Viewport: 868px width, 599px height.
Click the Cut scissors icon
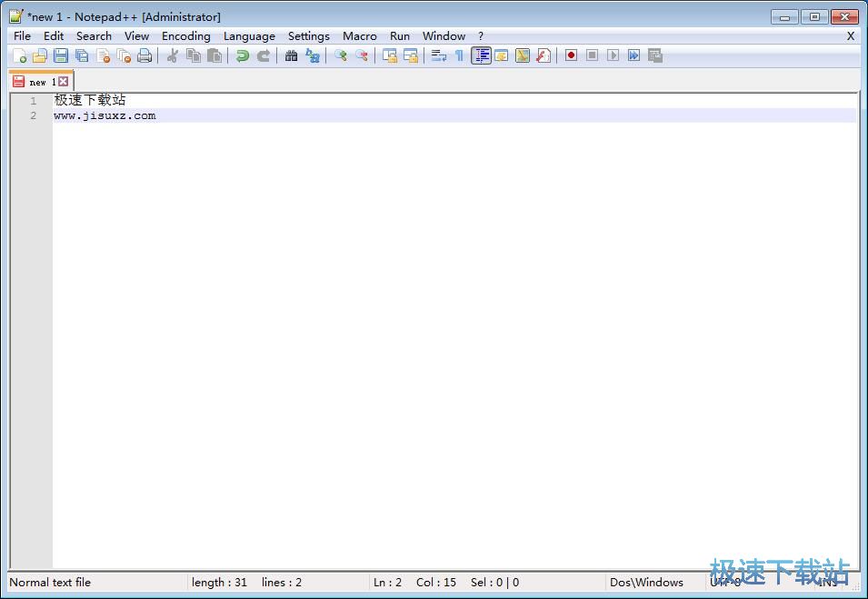click(172, 55)
